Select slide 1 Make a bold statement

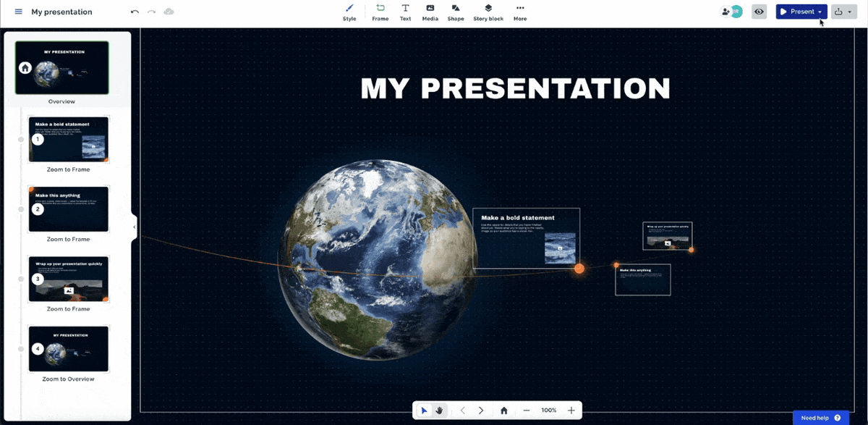69,139
